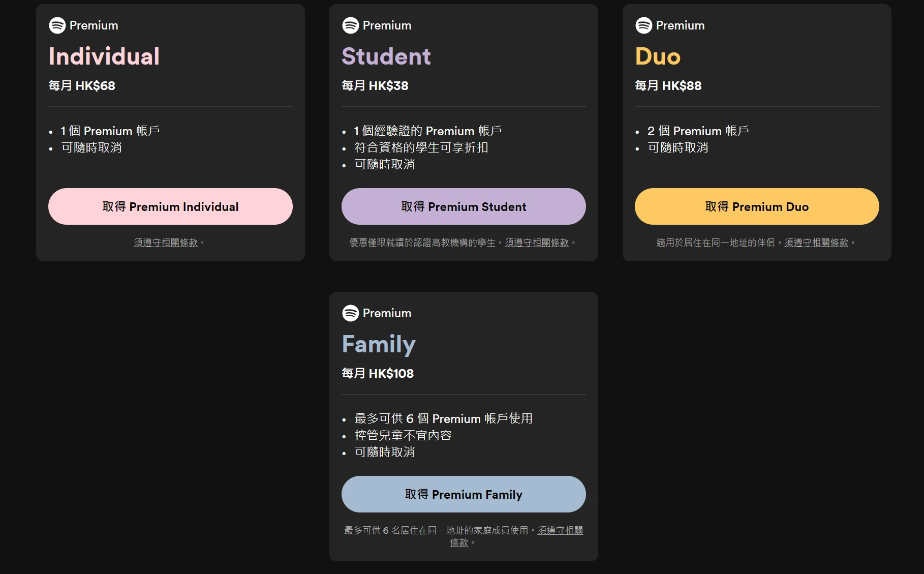Viewport: 924px width, 574px height.
Task: Click '可隨時取消' in the Individual card
Action: click(91, 148)
